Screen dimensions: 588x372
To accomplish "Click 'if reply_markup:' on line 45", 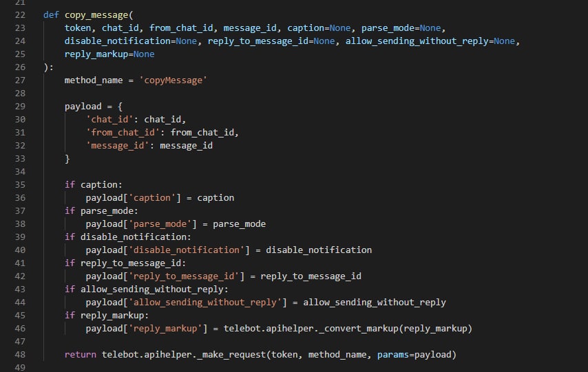I will coord(107,316).
